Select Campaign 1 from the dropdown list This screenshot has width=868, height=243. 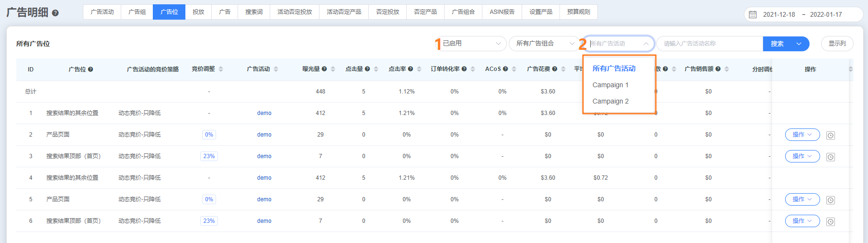(610, 85)
